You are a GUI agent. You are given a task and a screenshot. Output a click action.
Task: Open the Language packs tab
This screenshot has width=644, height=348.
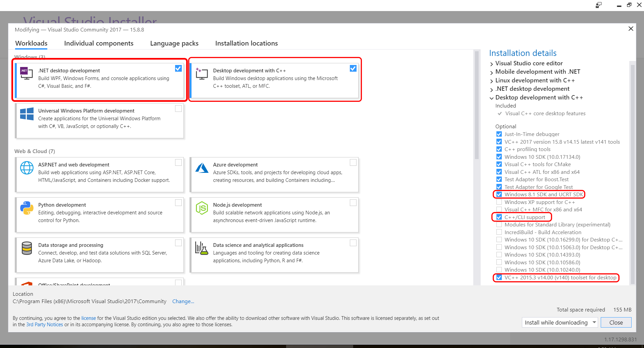[x=174, y=43]
